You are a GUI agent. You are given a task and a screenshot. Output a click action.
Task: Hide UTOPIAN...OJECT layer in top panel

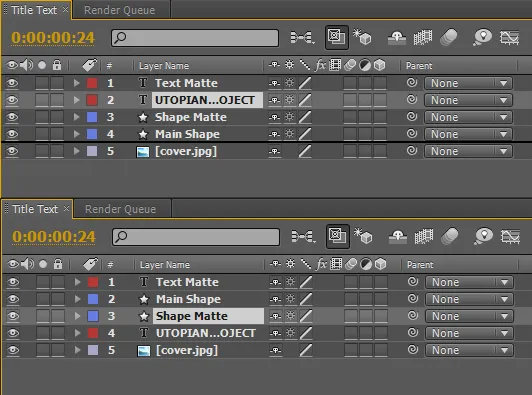[x=12, y=100]
